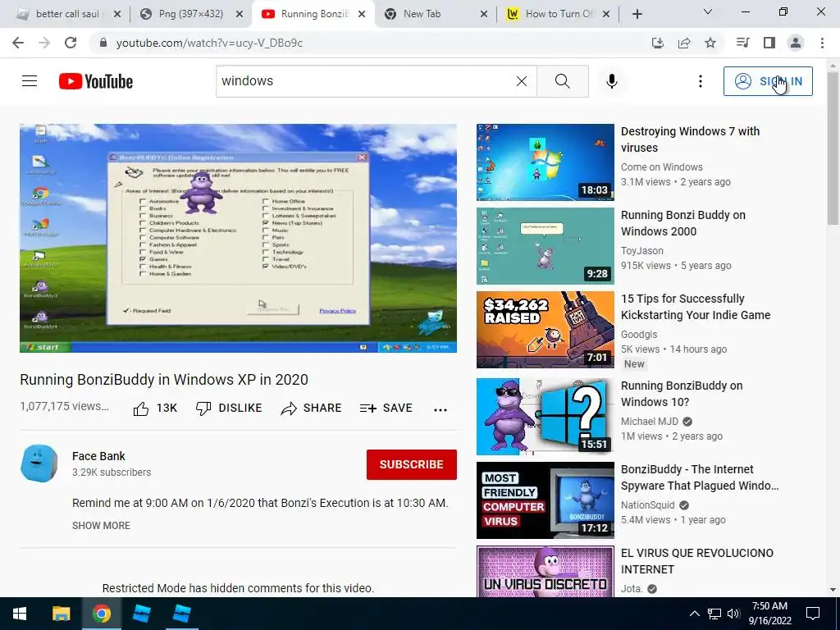Open the YouTube hamburger guide menu
Screen dimensions: 840x630
coord(30,81)
